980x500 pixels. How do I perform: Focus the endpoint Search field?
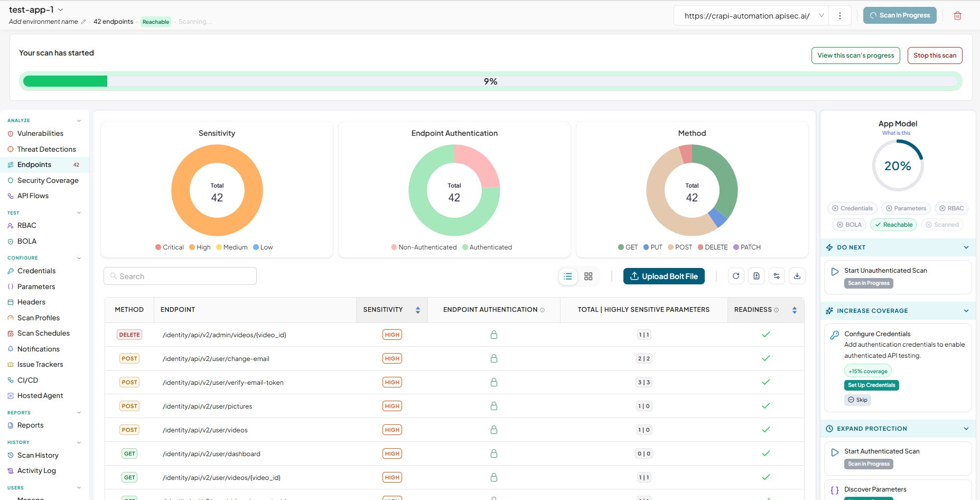pyautogui.click(x=180, y=276)
